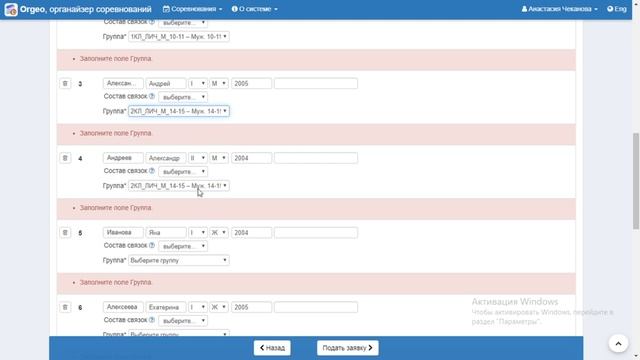Click first name field containing Александр
Screen dimensions: 640x360
166,158
